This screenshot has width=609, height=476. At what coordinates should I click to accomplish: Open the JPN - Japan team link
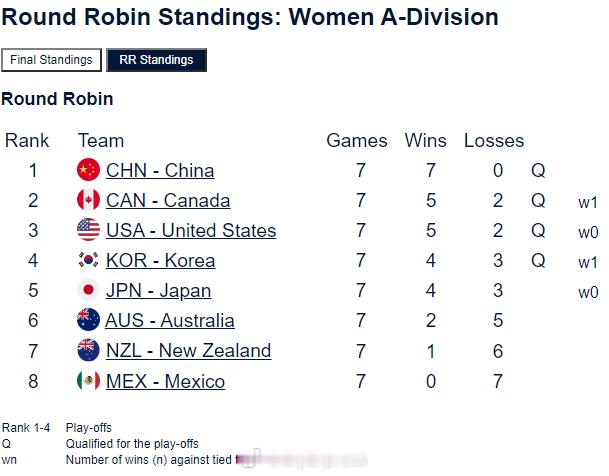[x=158, y=291]
